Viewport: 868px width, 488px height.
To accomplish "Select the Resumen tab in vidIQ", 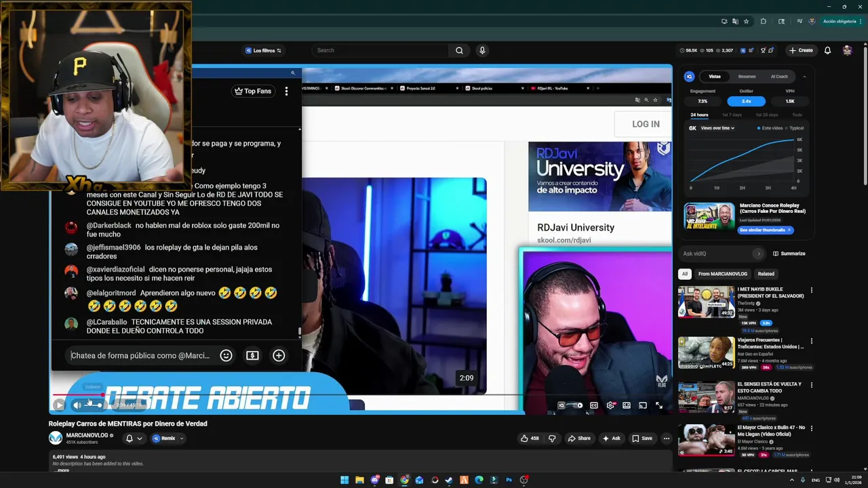I will [x=747, y=77].
